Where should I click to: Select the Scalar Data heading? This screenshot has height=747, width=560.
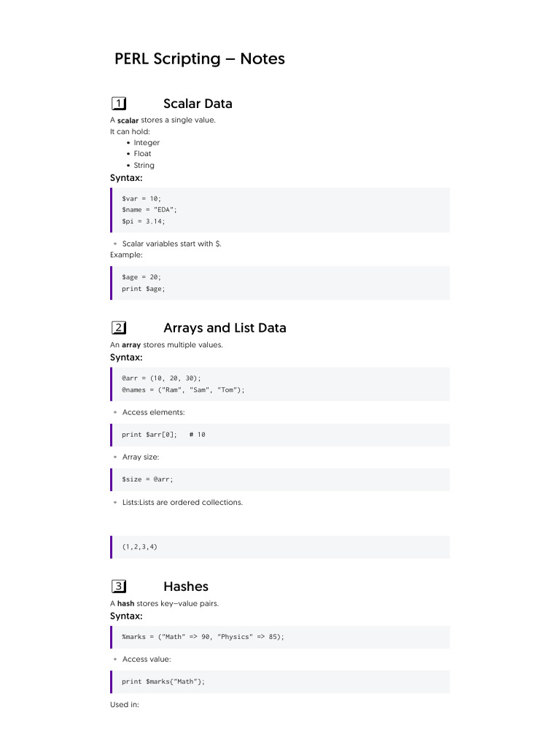198,104
